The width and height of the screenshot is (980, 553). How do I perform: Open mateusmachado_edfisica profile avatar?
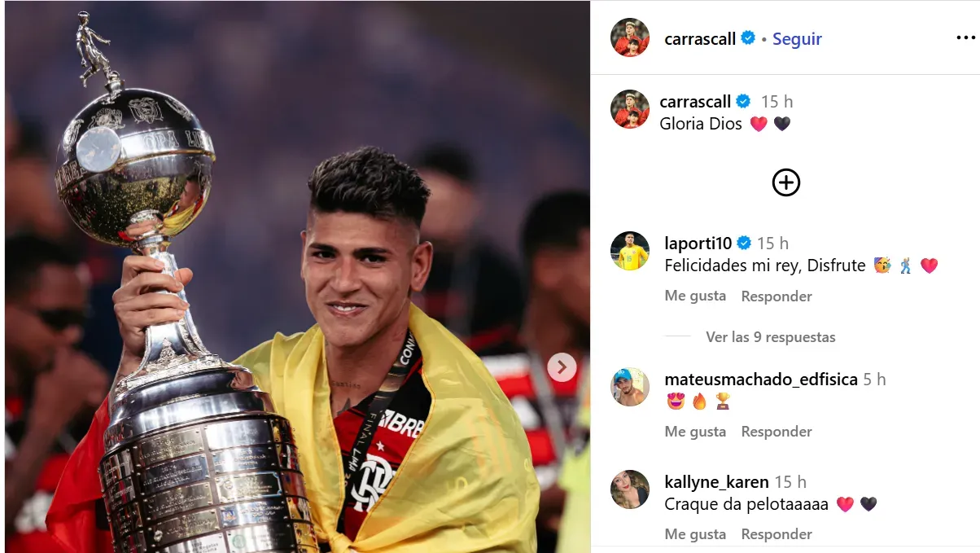point(630,387)
